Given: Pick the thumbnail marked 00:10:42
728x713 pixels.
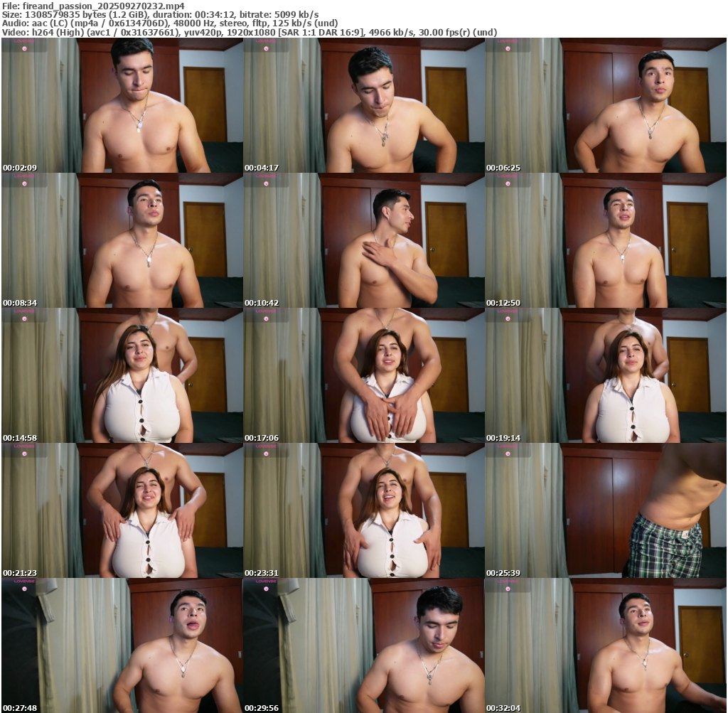Looking at the screenshot, I should [x=364, y=240].
